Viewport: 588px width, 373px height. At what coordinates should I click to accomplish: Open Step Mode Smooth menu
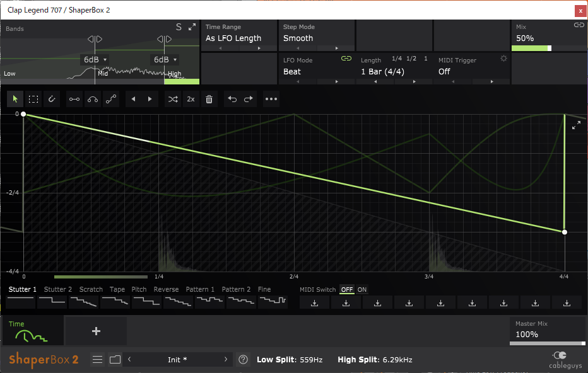(298, 38)
